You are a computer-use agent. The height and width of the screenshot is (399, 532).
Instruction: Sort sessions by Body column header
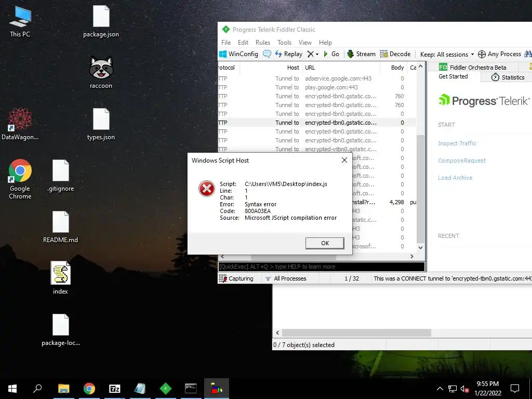394,68
